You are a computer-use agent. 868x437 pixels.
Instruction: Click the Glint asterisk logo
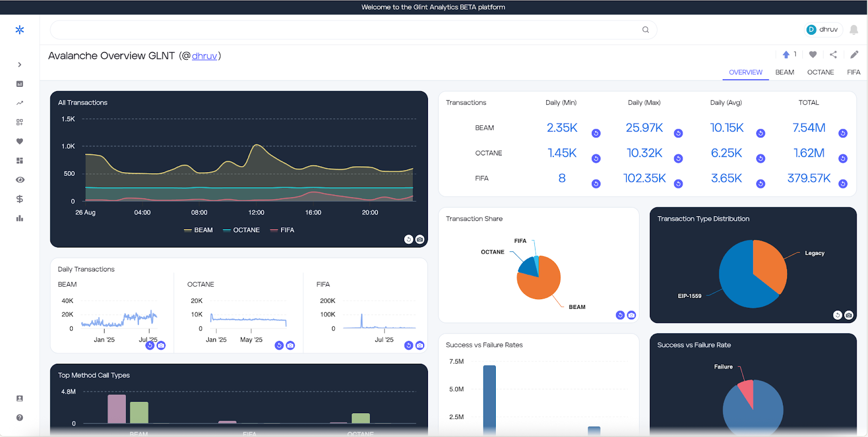(20, 30)
